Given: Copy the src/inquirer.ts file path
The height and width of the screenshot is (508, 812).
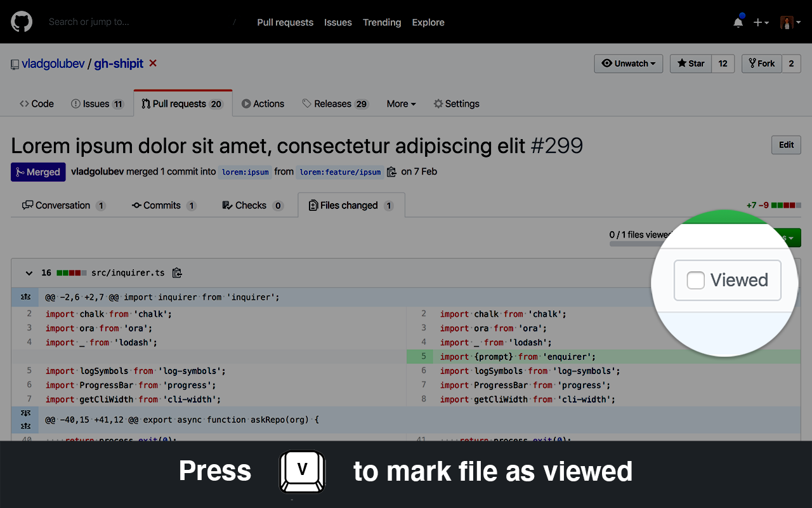Looking at the screenshot, I should 177,273.
